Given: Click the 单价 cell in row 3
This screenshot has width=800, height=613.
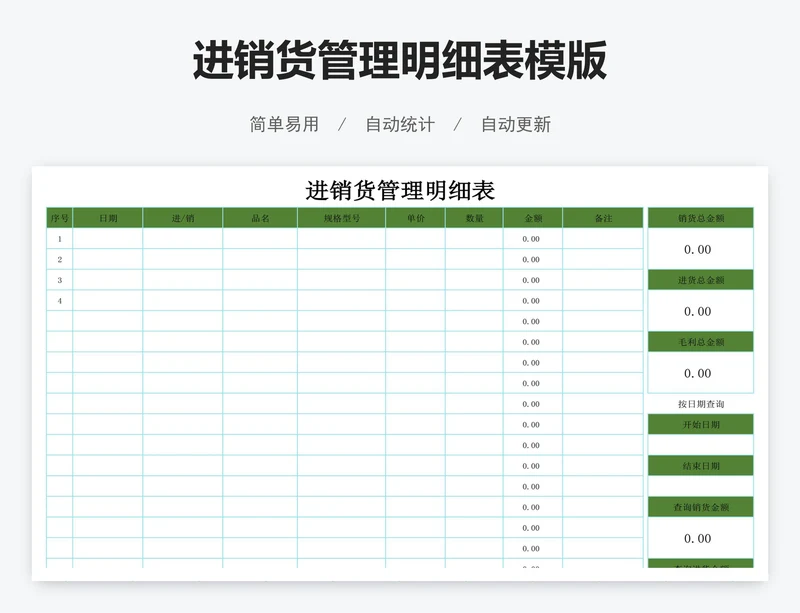Looking at the screenshot, I should (415, 280).
